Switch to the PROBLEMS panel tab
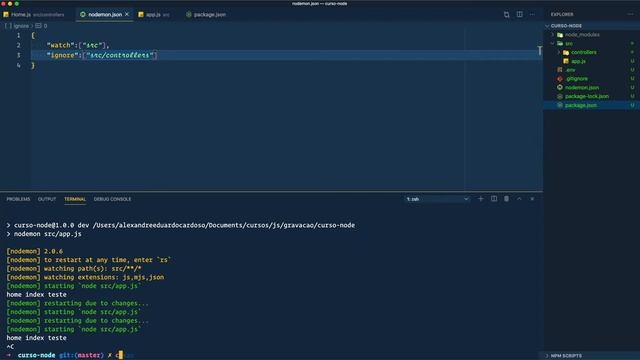 click(18, 199)
